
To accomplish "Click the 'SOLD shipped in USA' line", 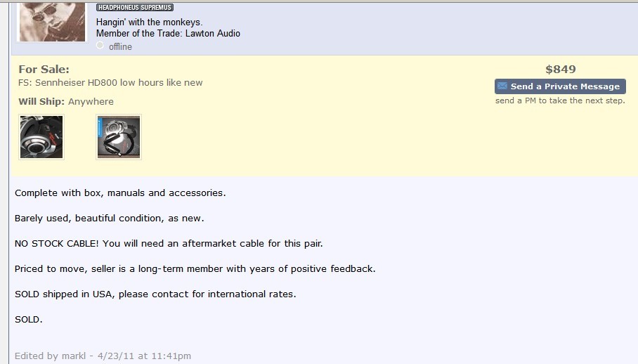I will (x=155, y=294).
